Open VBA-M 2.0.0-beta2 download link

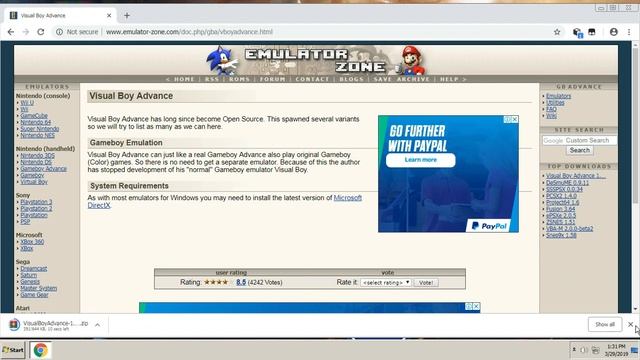click(x=569, y=229)
